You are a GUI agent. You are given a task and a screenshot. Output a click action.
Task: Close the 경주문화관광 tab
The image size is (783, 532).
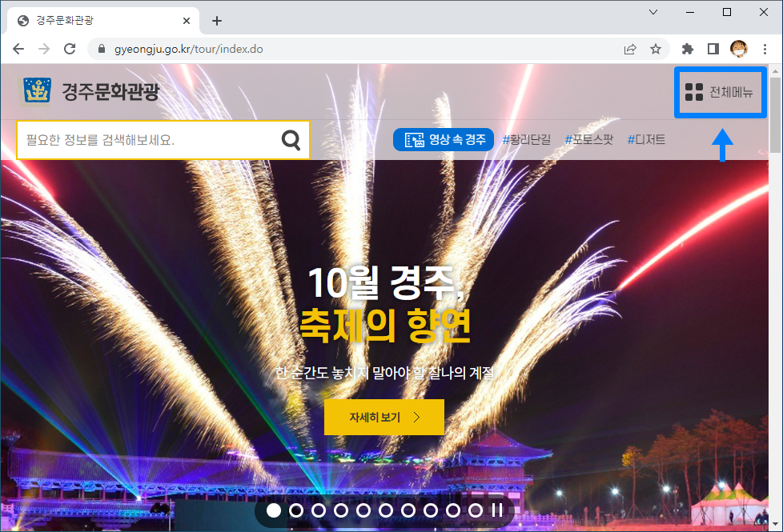(x=187, y=21)
